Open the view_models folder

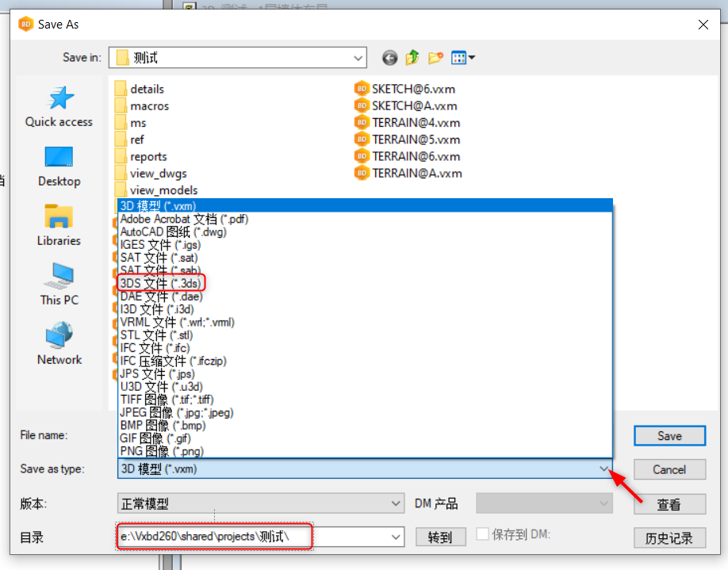156,189
